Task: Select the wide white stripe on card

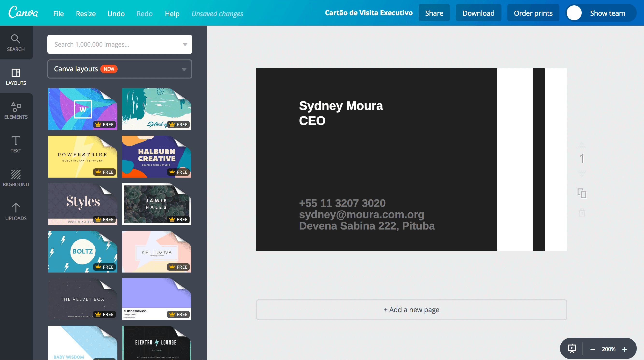Action: (515, 159)
